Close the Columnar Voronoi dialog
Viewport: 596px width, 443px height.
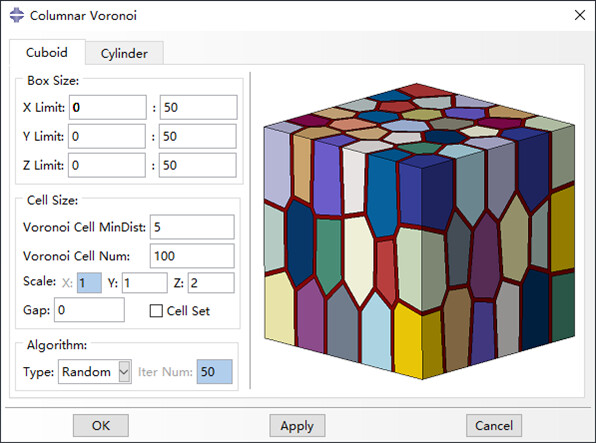(580, 15)
